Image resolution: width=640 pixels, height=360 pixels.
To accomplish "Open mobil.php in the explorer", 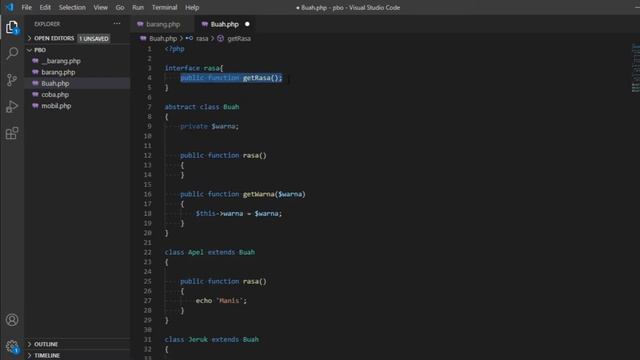I will point(56,106).
